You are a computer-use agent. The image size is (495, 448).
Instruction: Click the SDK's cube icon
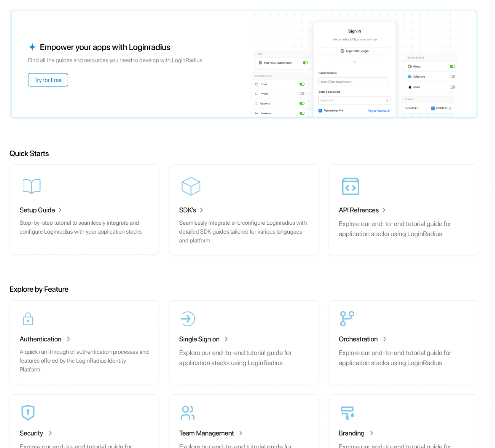click(191, 186)
